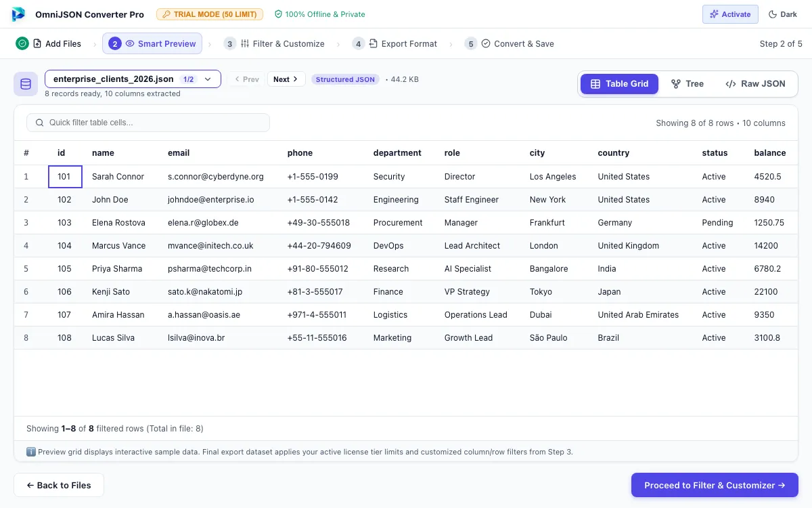Click the id cell 108
Image resolution: width=812 pixels, height=508 pixels.
coord(64,338)
